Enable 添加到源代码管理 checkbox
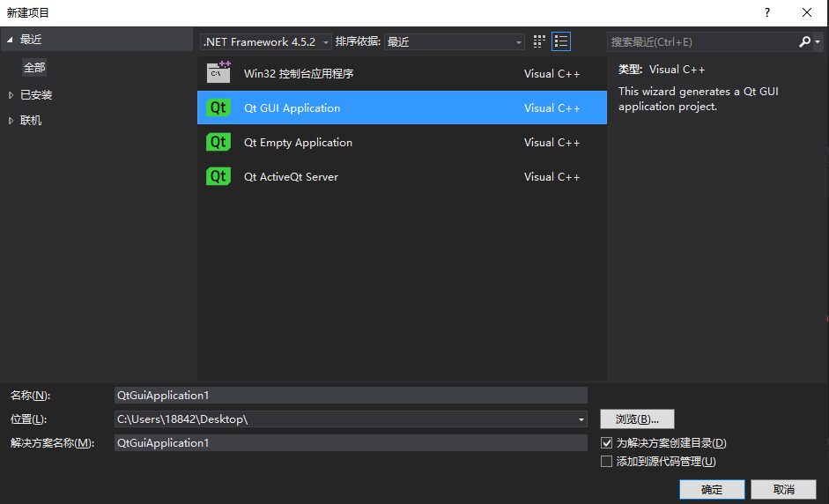 (606, 462)
